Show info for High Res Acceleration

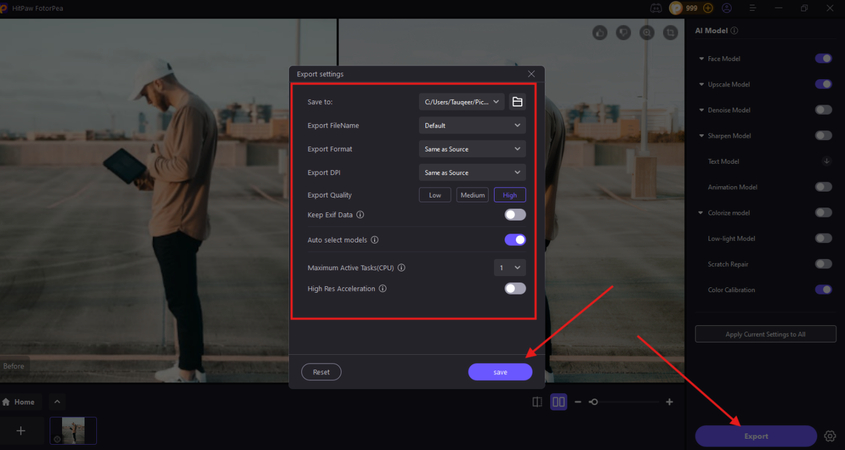383,289
